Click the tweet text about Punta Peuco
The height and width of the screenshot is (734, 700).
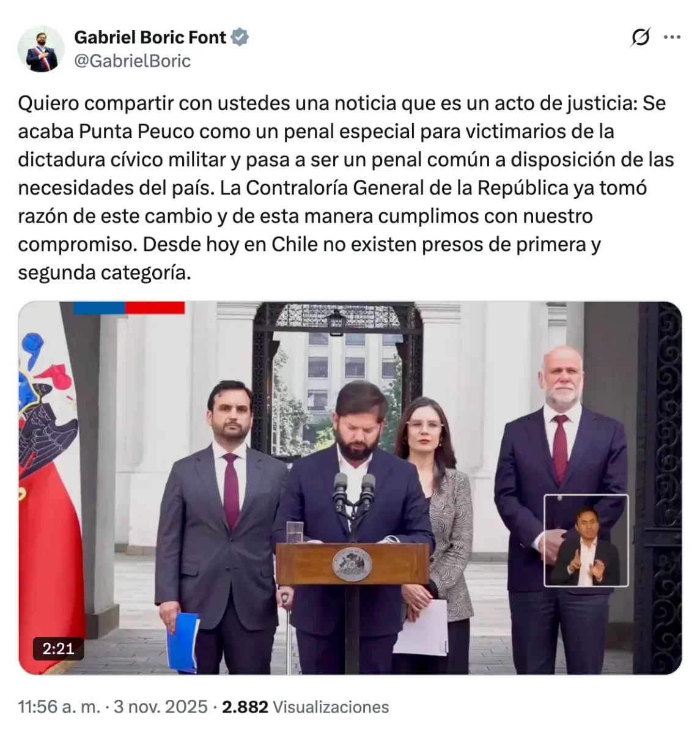(x=346, y=188)
